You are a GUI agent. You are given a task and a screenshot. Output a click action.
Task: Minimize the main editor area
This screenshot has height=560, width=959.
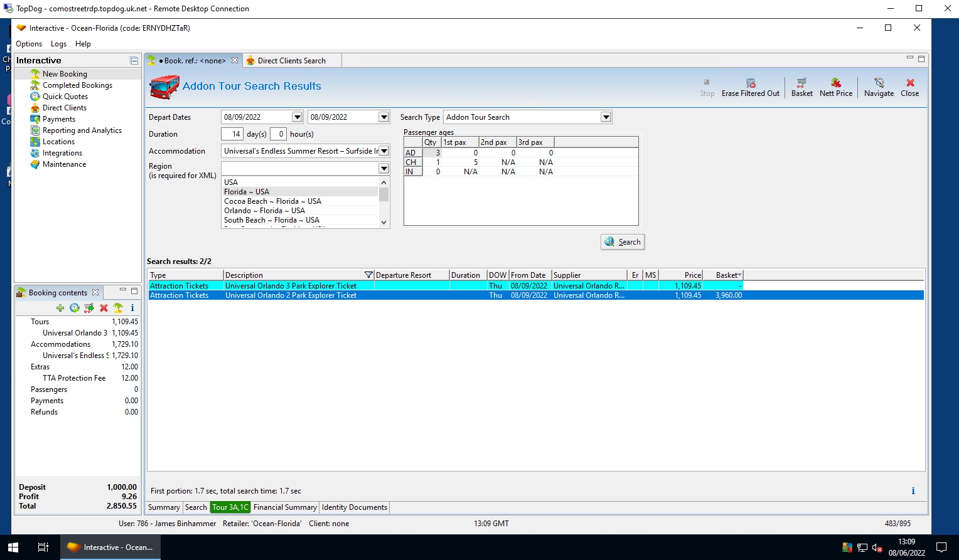[x=910, y=58]
